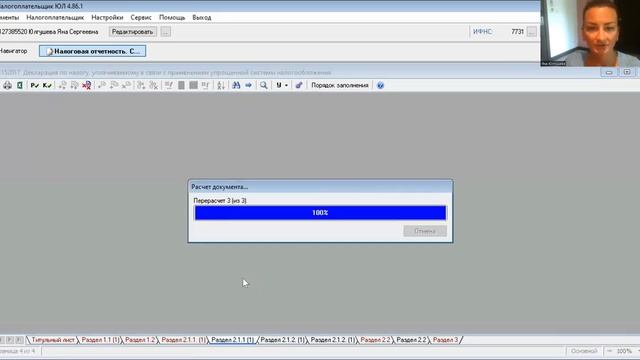
Task: Click the ellipsis button next to ИФНС 7731
Action: (x=531, y=32)
